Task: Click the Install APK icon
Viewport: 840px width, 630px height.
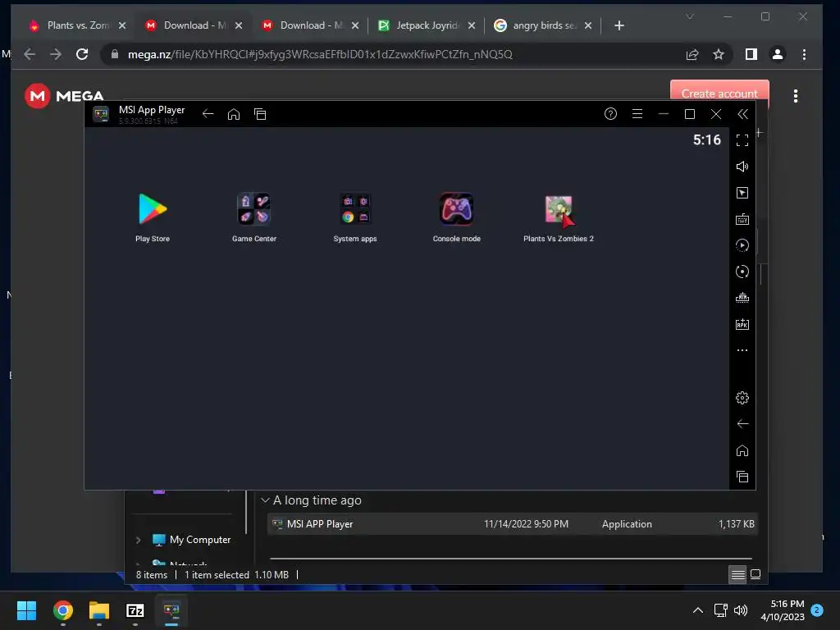Action: (742, 324)
